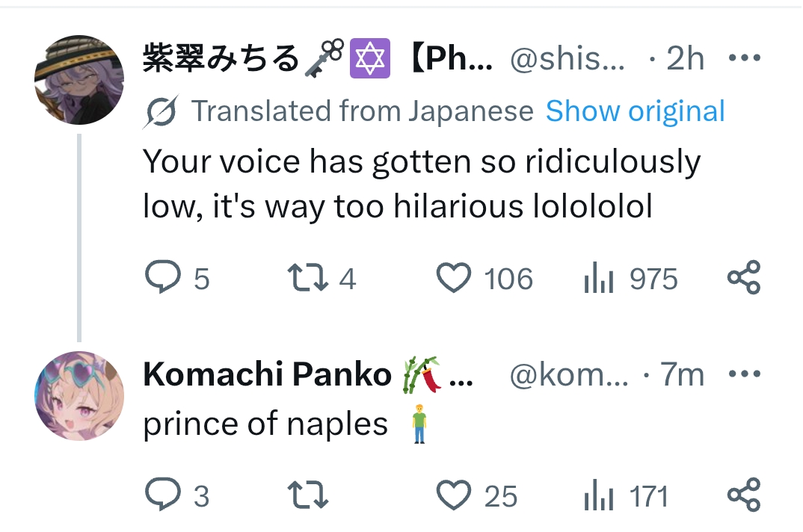Screen dimensions: 803x532
Task: Select the @kom... username handle
Action: tap(569, 374)
